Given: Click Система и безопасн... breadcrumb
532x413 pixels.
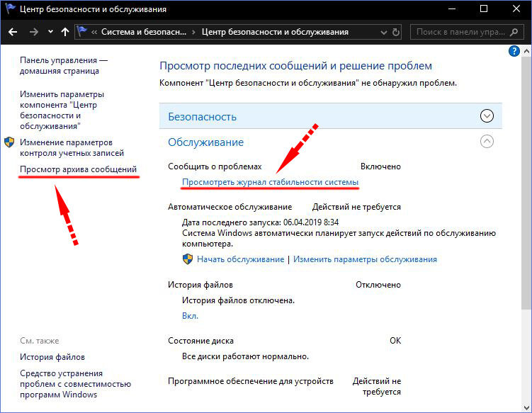Looking at the screenshot, I should (144, 32).
